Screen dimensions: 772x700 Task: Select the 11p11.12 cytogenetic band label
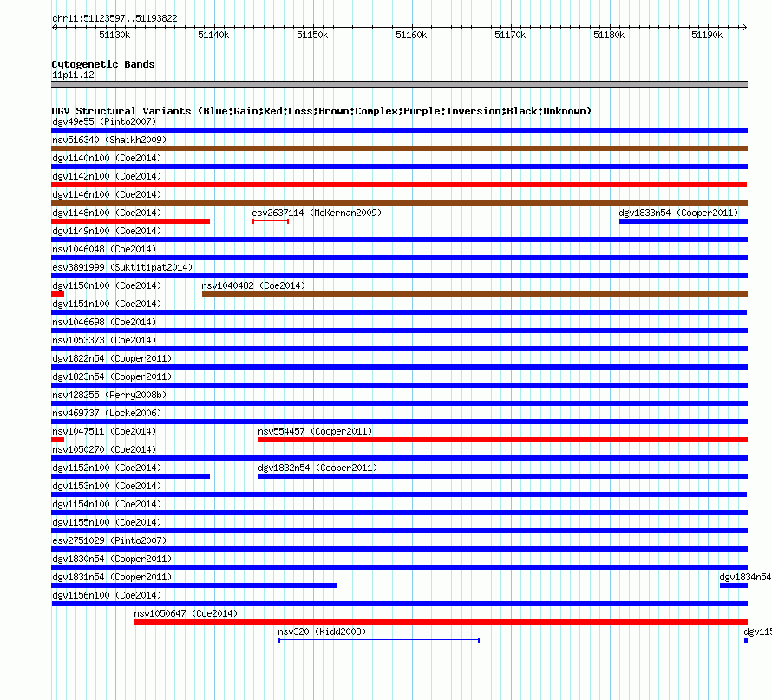[73, 75]
